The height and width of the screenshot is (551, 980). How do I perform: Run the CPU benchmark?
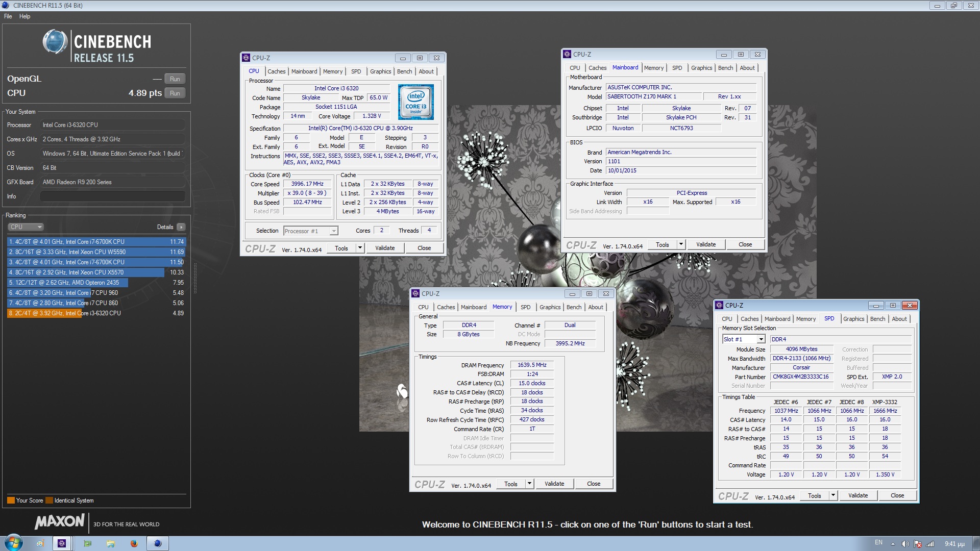tap(175, 93)
